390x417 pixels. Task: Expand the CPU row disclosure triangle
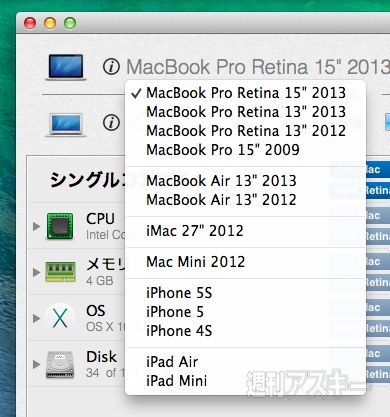coord(36,227)
